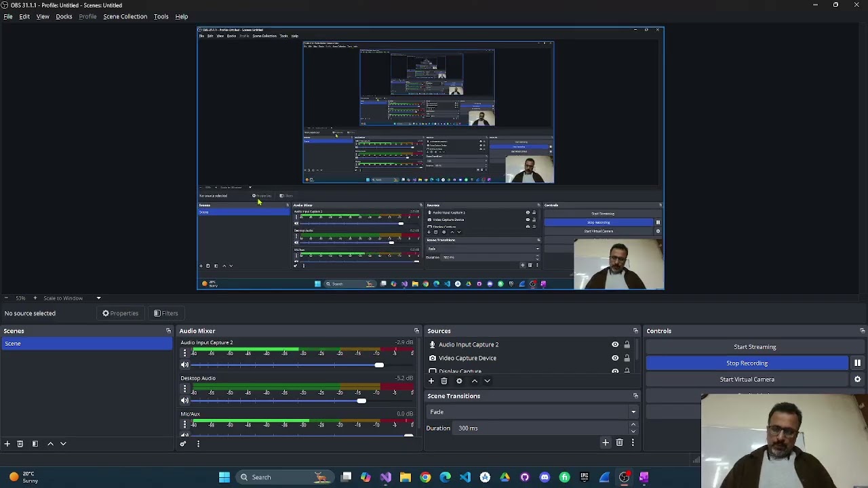Move source up arrow in Sources toolbar
The width and height of the screenshot is (868, 488).
click(x=474, y=381)
